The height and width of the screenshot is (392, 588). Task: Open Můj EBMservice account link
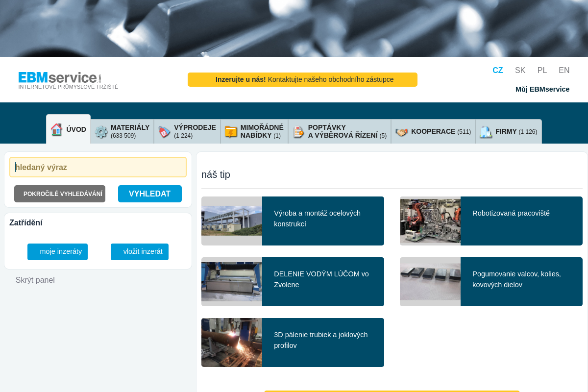click(542, 89)
